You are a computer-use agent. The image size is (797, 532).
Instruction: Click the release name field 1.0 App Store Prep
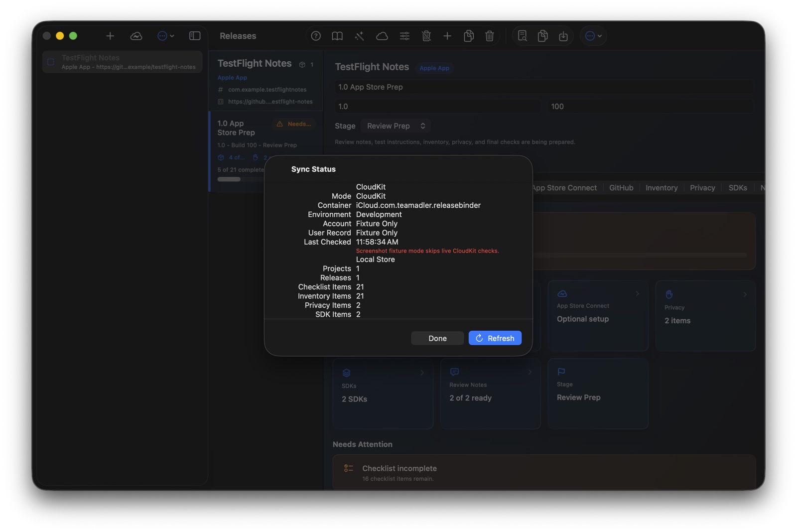[x=544, y=87]
